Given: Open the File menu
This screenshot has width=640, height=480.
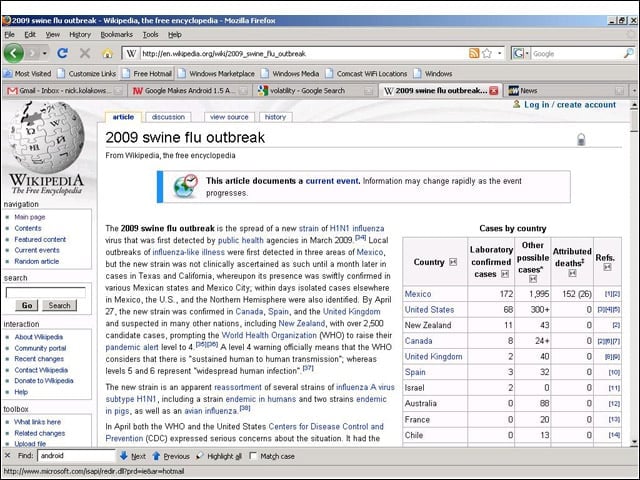Looking at the screenshot, I should pyautogui.click(x=9, y=35).
